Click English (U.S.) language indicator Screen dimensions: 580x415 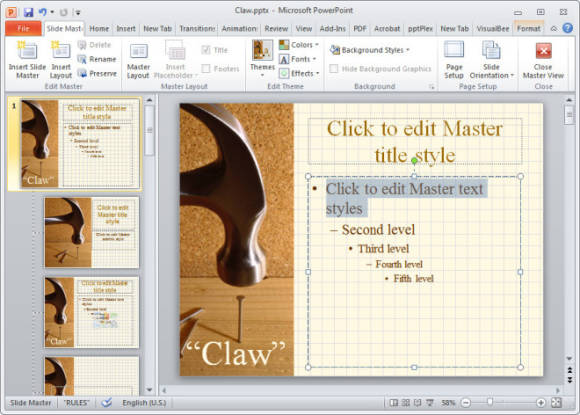coord(144,402)
